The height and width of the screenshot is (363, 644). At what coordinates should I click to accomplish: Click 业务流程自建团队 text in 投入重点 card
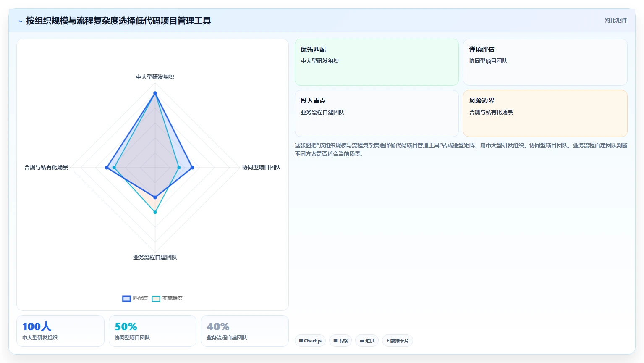(322, 112)
